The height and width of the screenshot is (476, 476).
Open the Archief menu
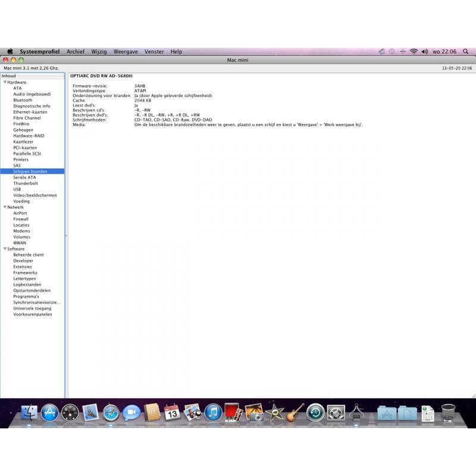tap(76, 52)
